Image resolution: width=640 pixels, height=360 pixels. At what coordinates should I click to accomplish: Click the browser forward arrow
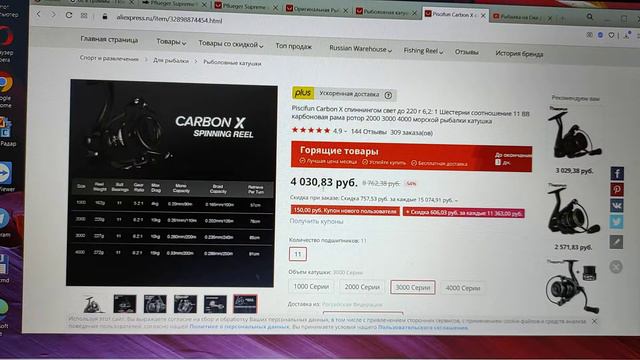click(53, 14)
